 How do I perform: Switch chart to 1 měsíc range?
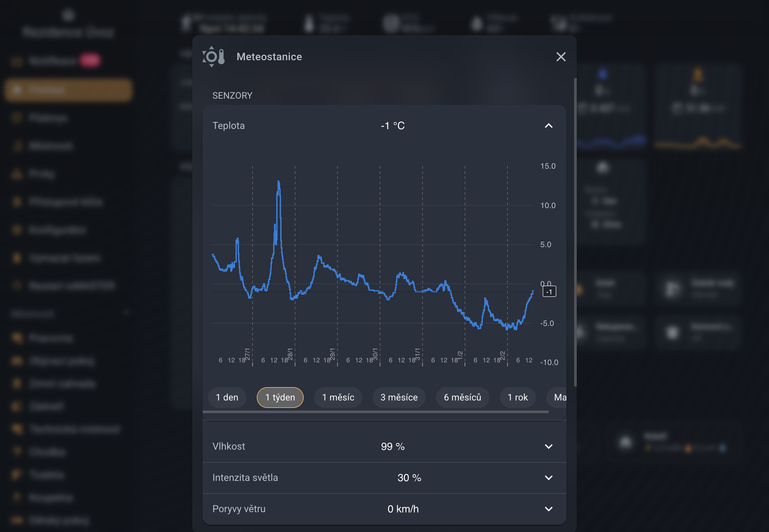[x=338, y=397]
